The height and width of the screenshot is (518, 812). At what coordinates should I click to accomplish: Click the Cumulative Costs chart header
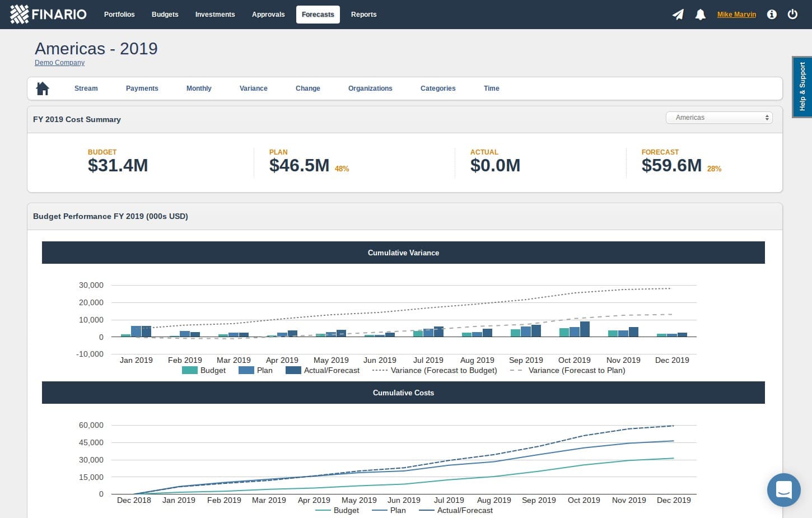point(403,393)
